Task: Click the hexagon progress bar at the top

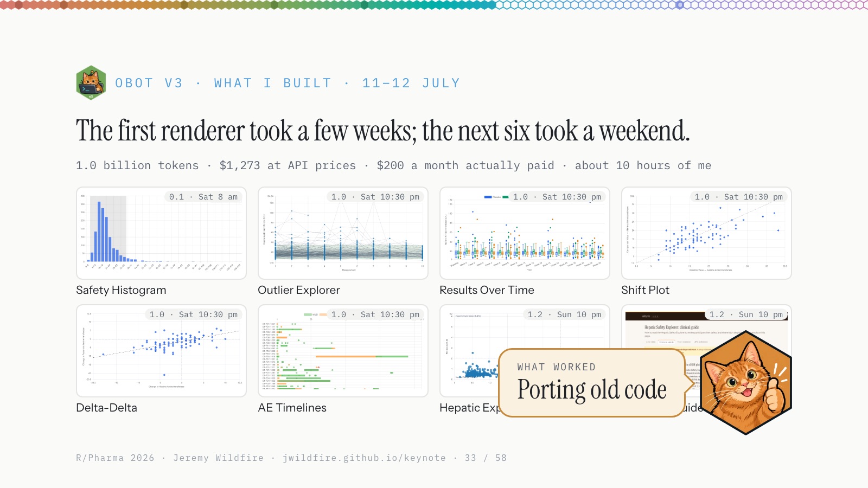Action: 434,5
